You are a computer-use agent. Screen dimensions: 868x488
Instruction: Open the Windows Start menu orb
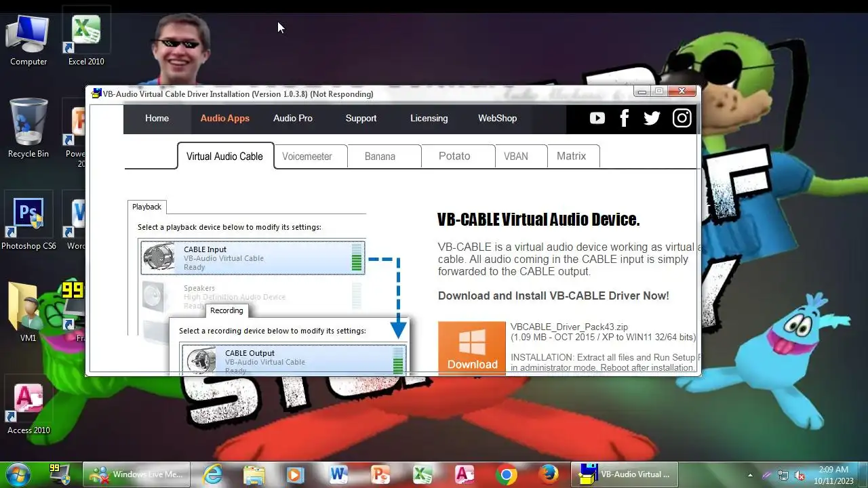coord(18,474)
